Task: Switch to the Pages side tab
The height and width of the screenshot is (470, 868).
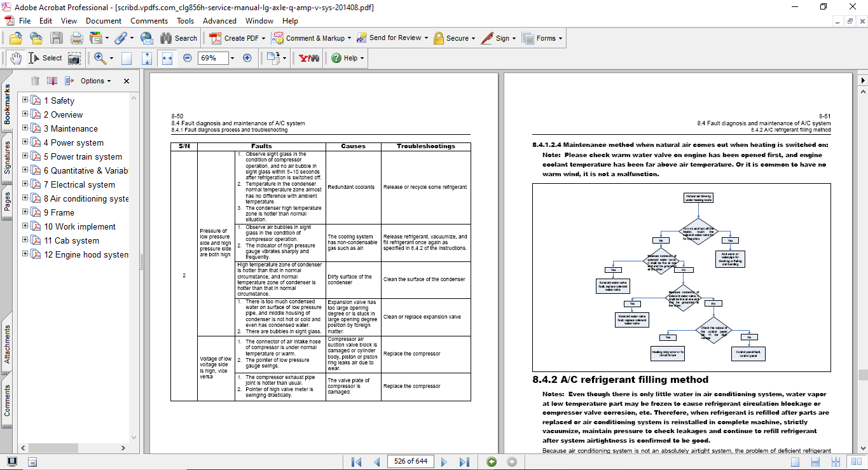Action: (8, 202)
